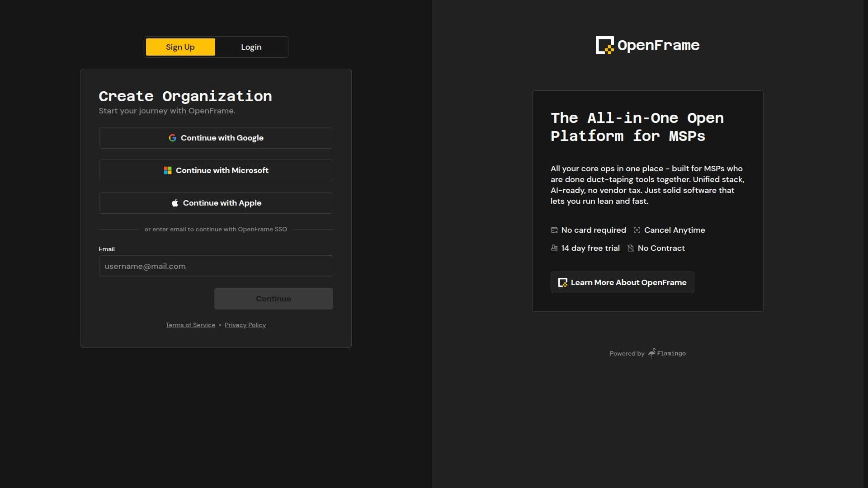Click the OpenFrame wordmark text
This screenshot has width=868, height=488.
pyautogui.click(x=658, y=45)
